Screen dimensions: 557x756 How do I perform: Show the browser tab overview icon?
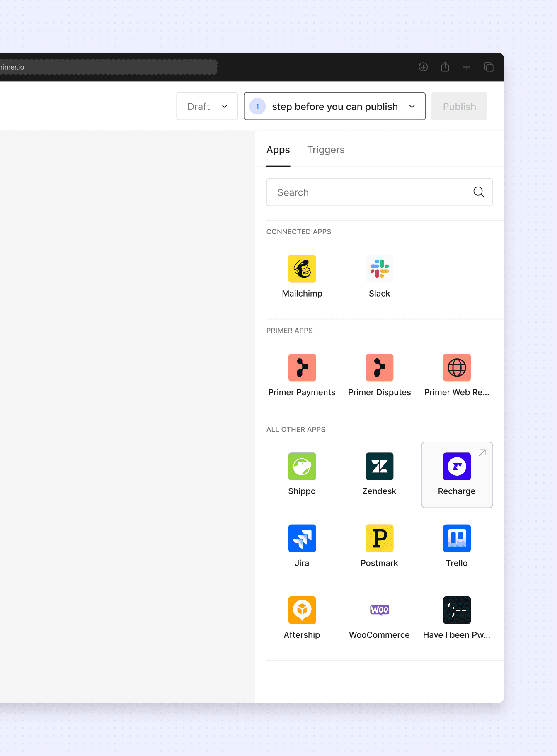click(x=489, y=67)
